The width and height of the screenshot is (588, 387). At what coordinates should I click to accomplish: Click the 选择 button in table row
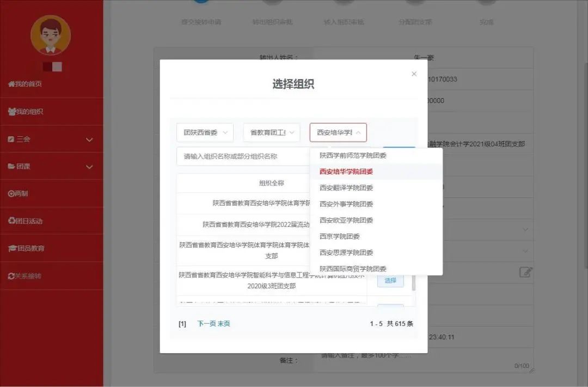(390, 281)
